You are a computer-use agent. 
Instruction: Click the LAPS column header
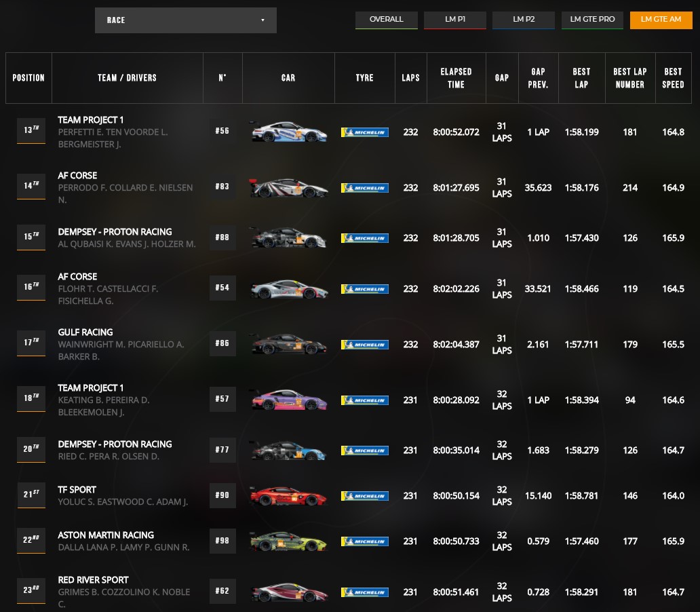411,78
